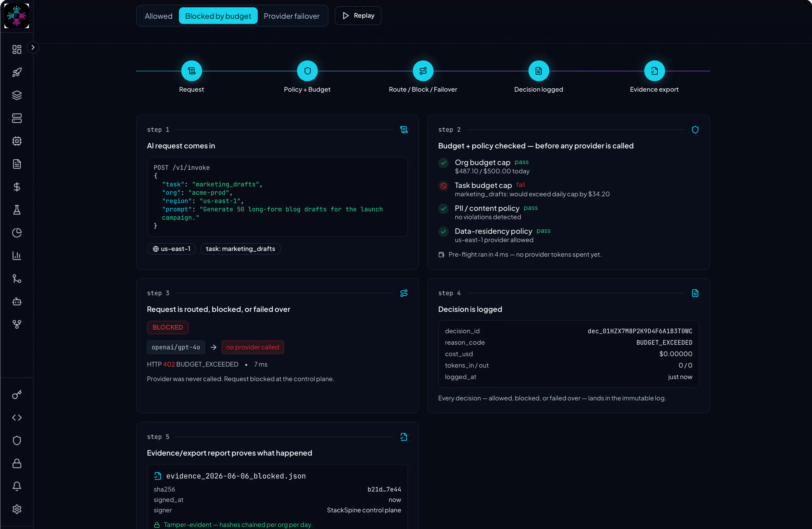The image size is (812, 529).
Task: Click the shield icon on step 2 card
Action: tap(695, 130)
